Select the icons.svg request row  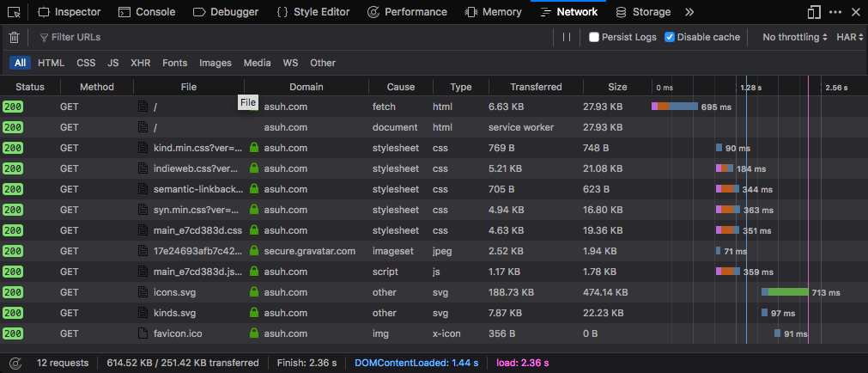pos(434,292)
